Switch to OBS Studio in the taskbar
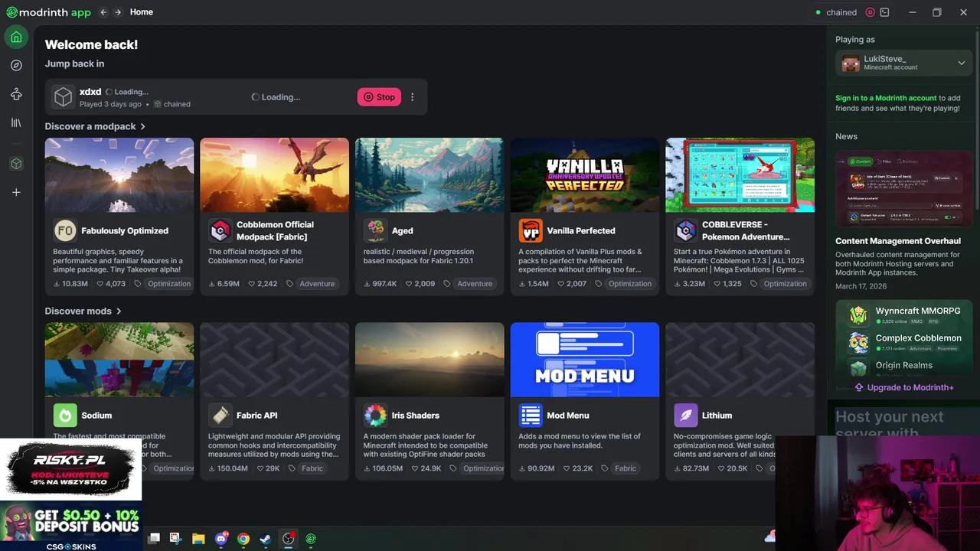Image resolution: width=980 pixels, height=551 pixels. [x=288, y=539]
